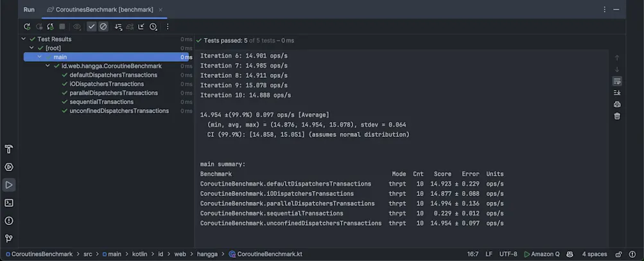Collapse the Test Results node
Image resolution: width=644 pixels, height=261 pixels.
pos(23,39)
